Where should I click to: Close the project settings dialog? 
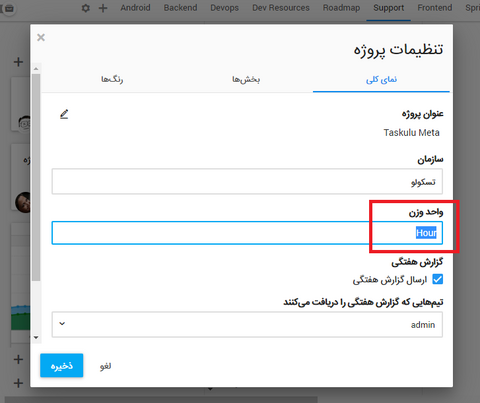point(41,37)
